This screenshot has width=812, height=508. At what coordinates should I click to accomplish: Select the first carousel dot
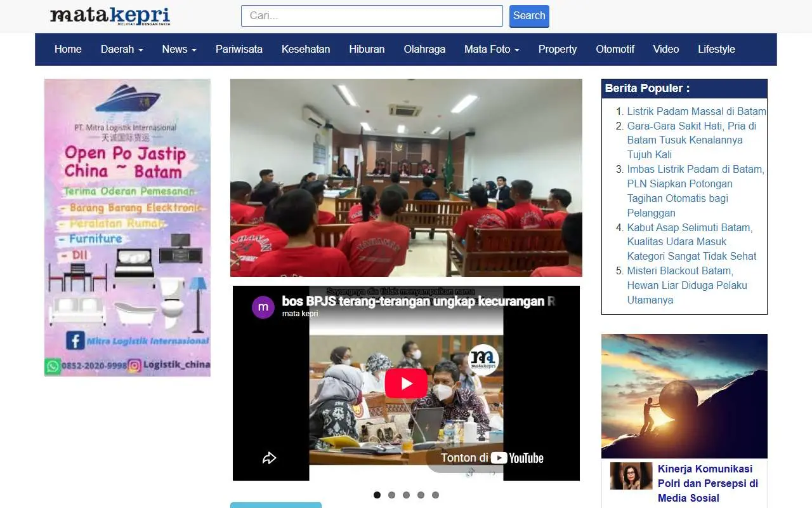click(377, 495)
